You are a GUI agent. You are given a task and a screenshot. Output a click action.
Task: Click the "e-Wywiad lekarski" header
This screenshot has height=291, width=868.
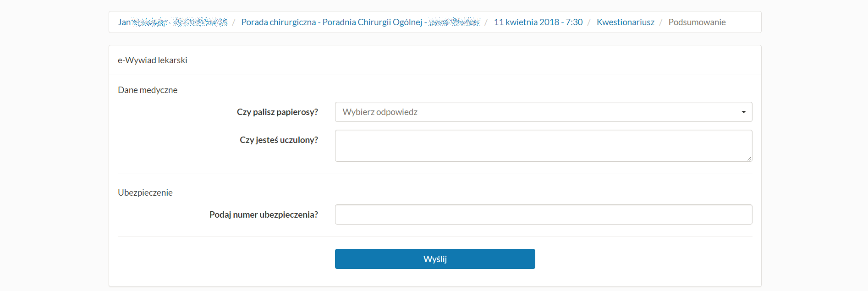click(152, 60)
